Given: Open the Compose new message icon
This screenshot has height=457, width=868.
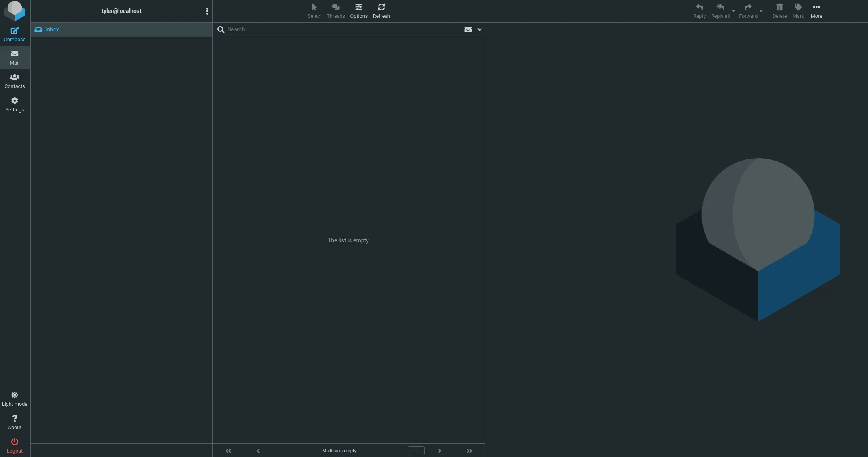Looking at the screenshot, I should [x=15, y=34].
